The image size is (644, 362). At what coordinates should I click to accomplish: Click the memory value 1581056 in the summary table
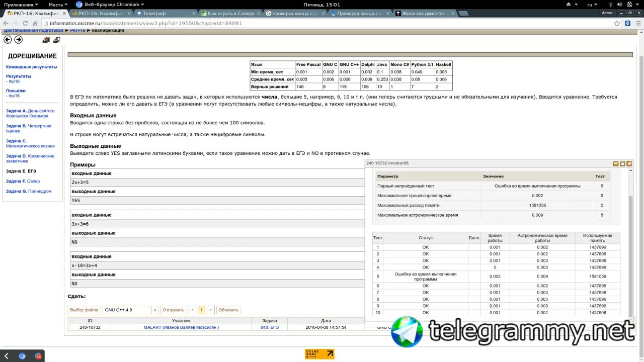coord(538,205)
